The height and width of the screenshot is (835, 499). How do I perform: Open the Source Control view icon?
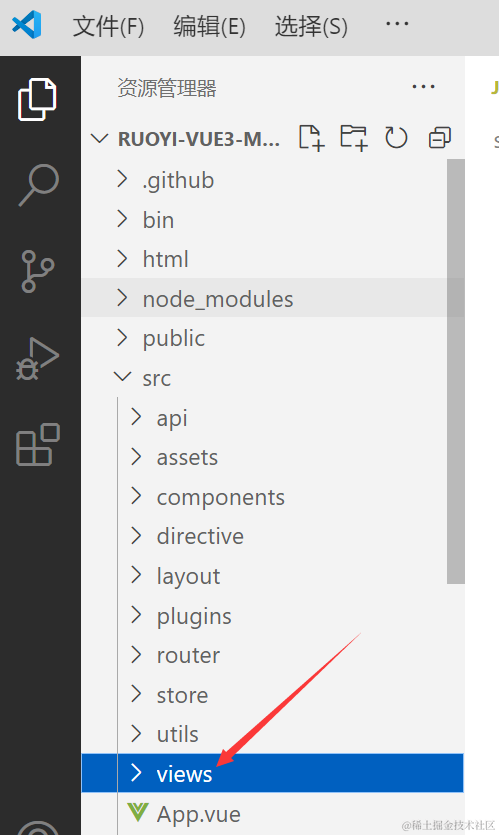37,272
